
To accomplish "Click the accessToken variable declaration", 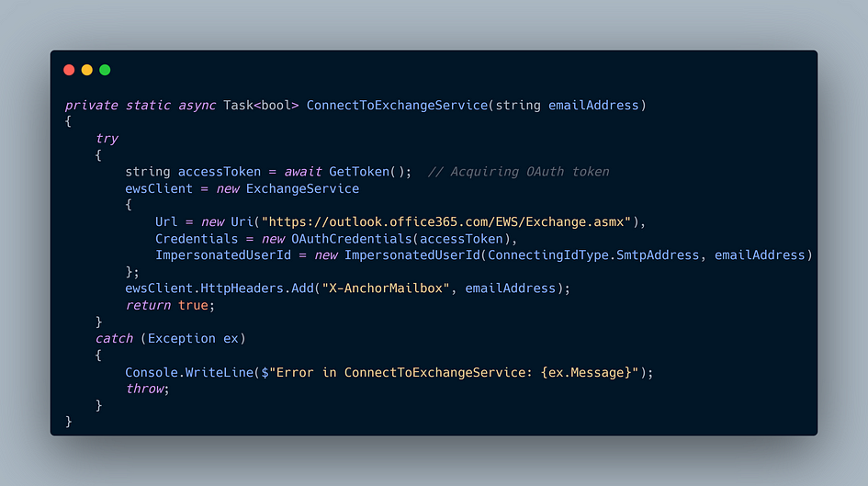I will pyautogui.click(x=220, y=172).
